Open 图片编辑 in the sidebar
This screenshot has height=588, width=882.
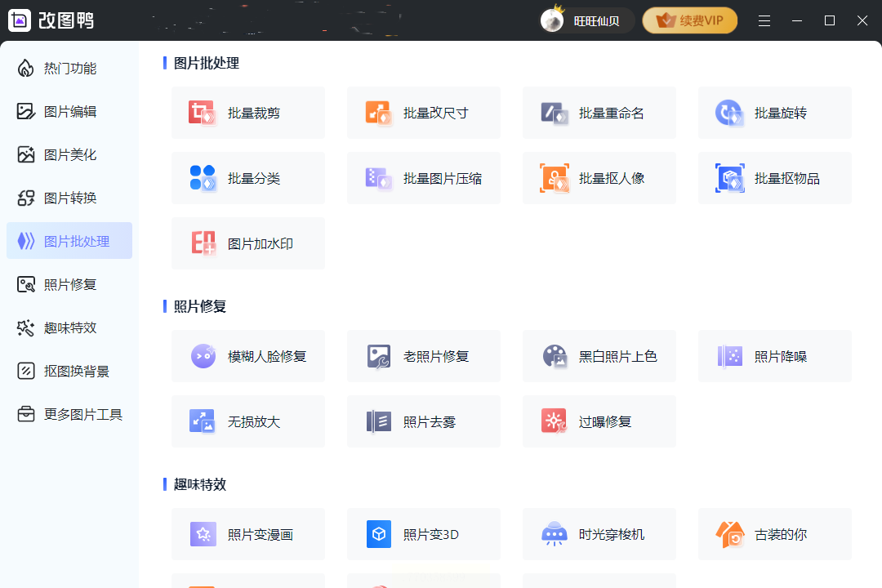point(69,111)
